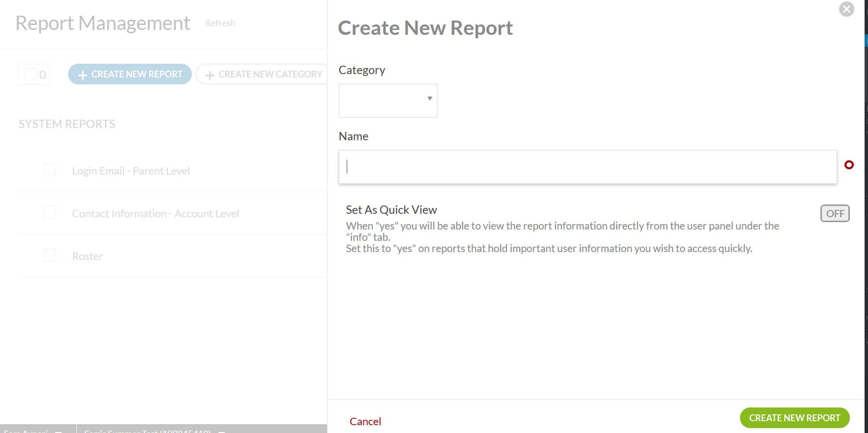Submit with the green Create New Report button
The height and width of the screenshot is (433, 868).
pyautogui.click(x=794, y=418)
